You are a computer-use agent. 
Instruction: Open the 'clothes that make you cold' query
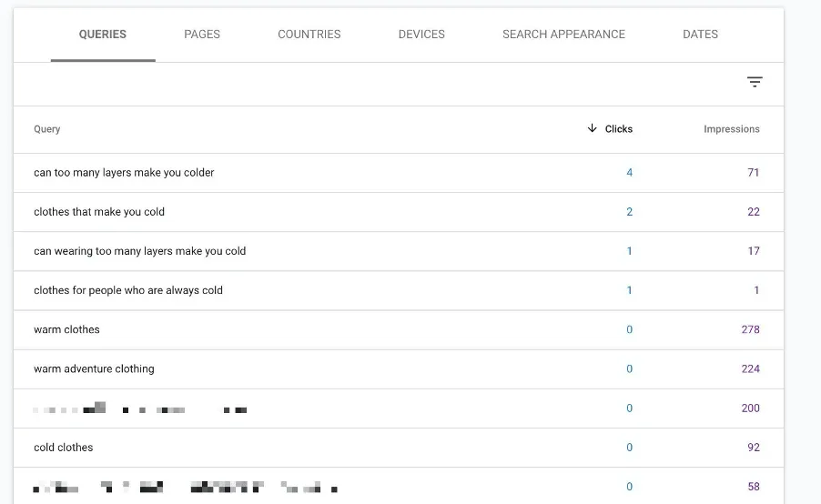point(99,212)
